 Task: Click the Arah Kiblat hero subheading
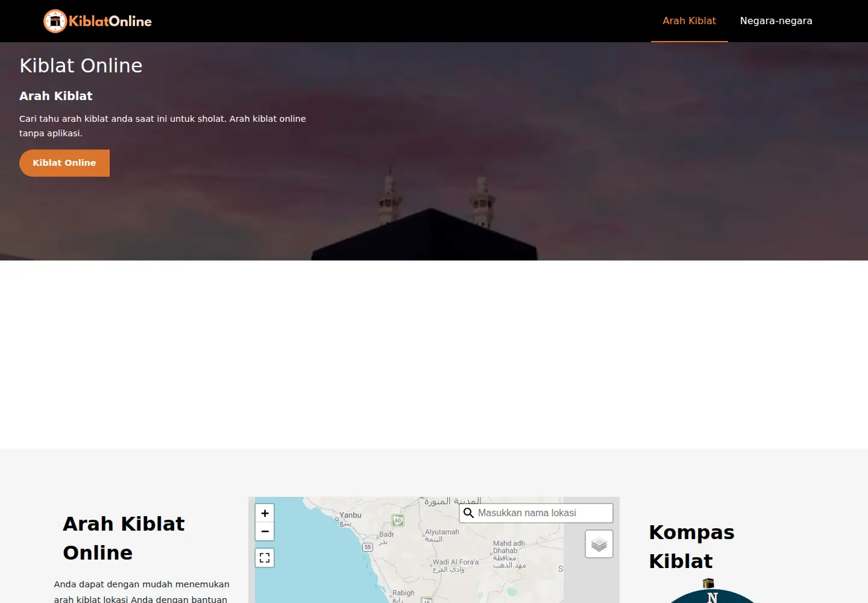click(x=56, y=96)
